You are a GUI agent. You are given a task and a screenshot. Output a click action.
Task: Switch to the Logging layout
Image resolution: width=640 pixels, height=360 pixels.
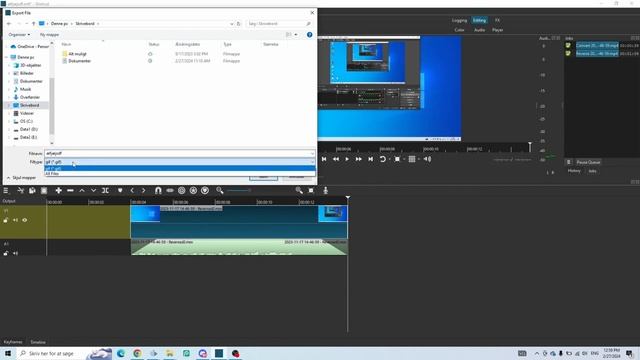pos(459,20)
